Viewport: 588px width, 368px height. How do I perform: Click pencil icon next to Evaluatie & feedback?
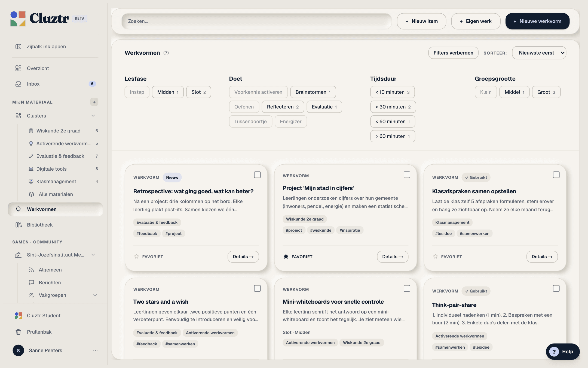point(31,156)
